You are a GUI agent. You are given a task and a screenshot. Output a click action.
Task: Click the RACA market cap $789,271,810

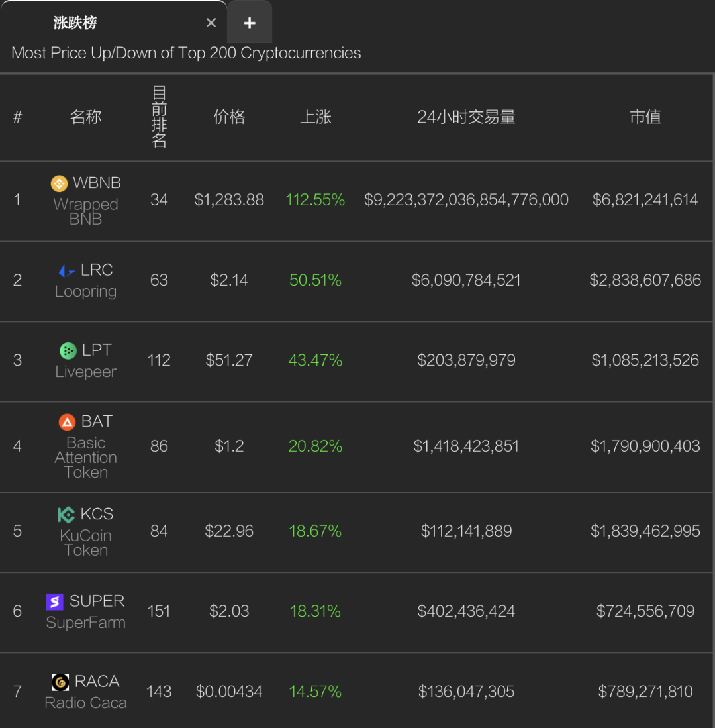(645, 692)
